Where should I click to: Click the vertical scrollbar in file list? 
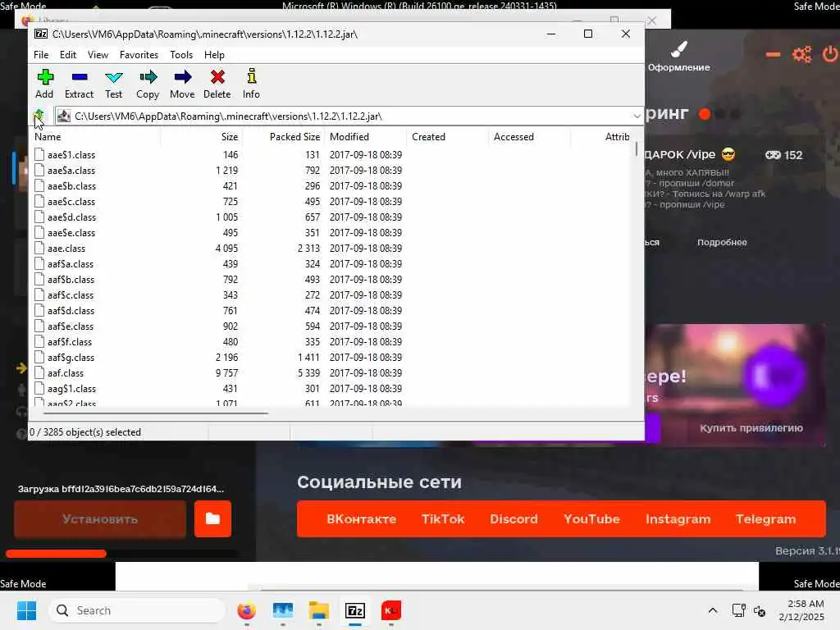636,149
